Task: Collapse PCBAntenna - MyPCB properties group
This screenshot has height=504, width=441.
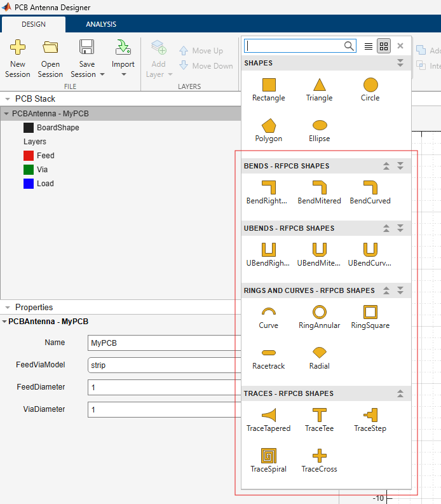Action: click(4, 322)
